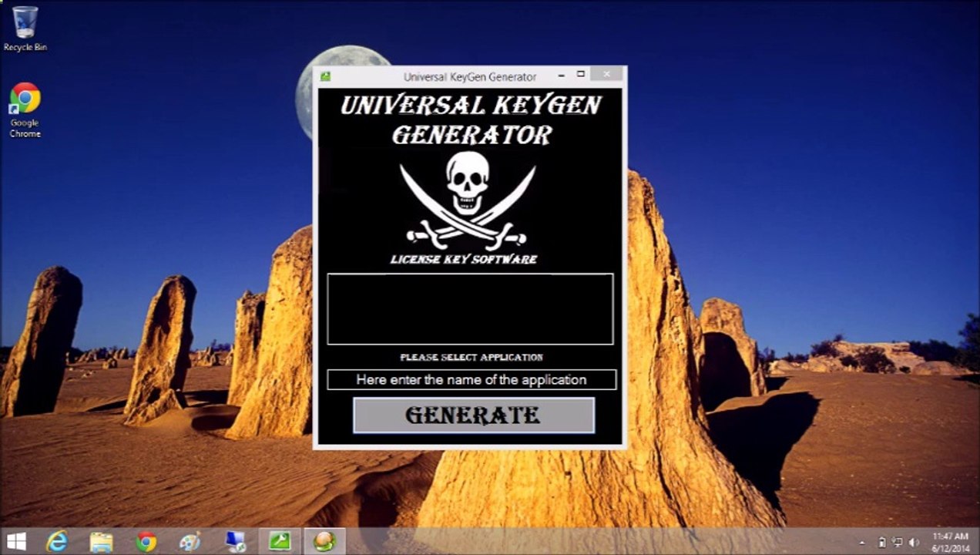Click inside the empty license key output box

[x=470, y=308]
